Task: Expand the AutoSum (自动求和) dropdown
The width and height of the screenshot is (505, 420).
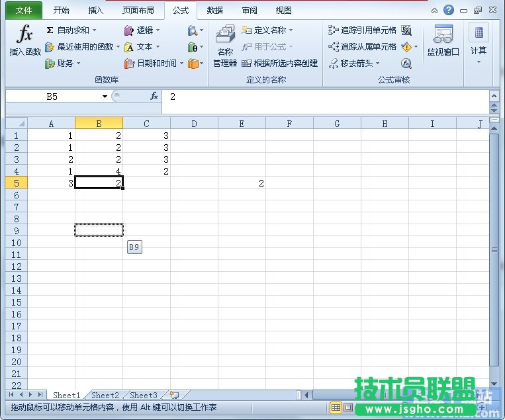Action: pos(94,30)
